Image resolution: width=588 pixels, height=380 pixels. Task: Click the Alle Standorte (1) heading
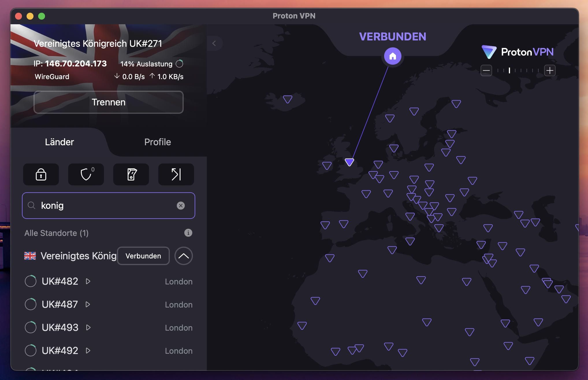(x=57, y=233)
